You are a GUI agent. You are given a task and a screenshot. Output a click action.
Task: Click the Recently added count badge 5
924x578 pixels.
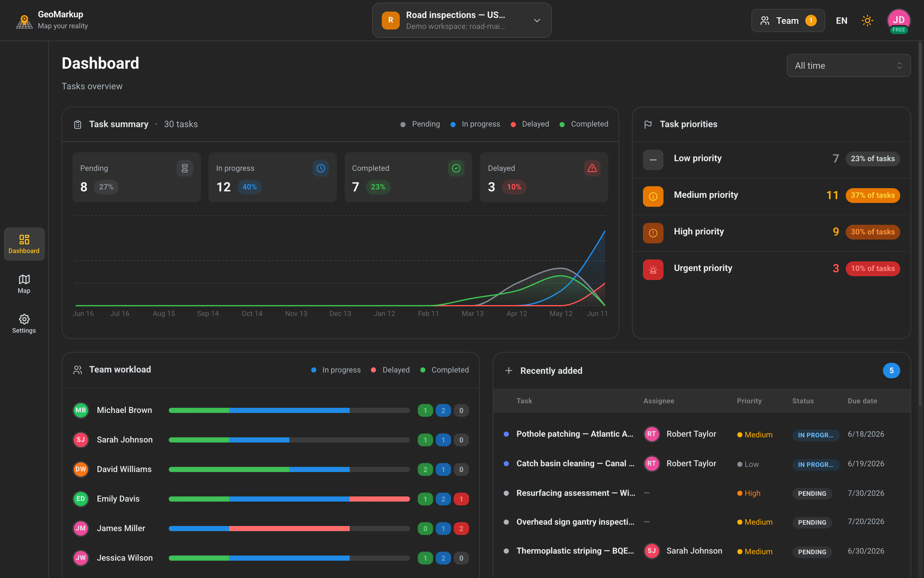[x=891, y=371]
